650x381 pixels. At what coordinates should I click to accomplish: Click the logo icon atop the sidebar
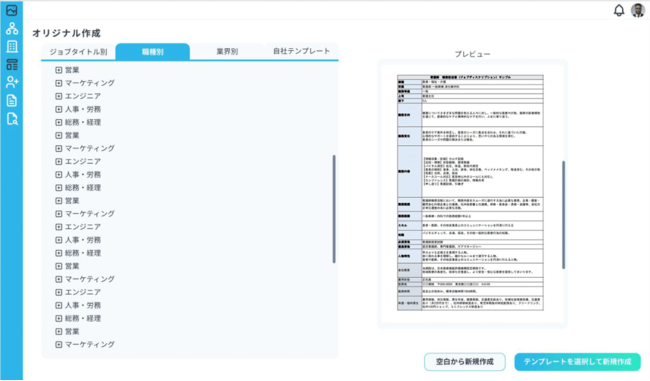tap(12, 10)
